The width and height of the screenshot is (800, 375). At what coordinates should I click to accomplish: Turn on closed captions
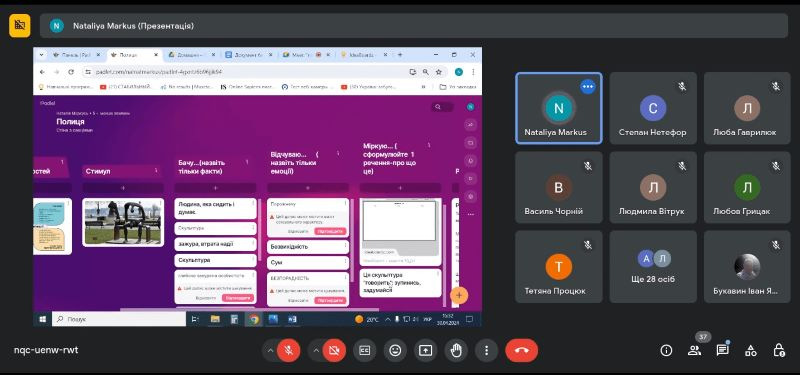tap(364, 351)
